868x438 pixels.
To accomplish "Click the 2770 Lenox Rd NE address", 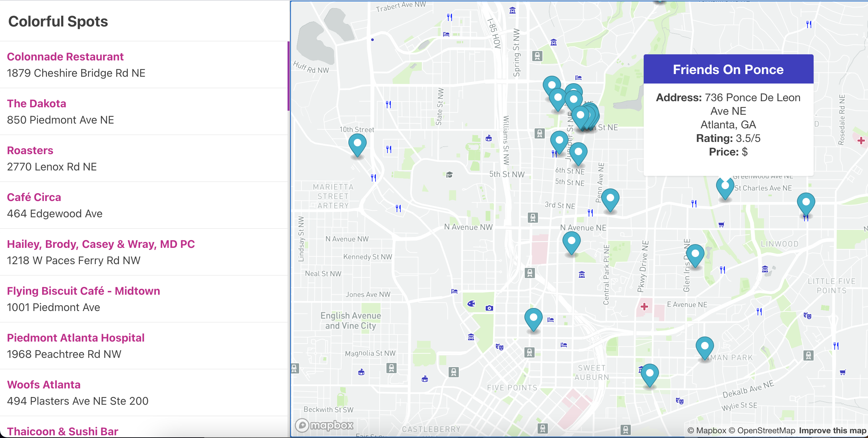I will (52, 167).
